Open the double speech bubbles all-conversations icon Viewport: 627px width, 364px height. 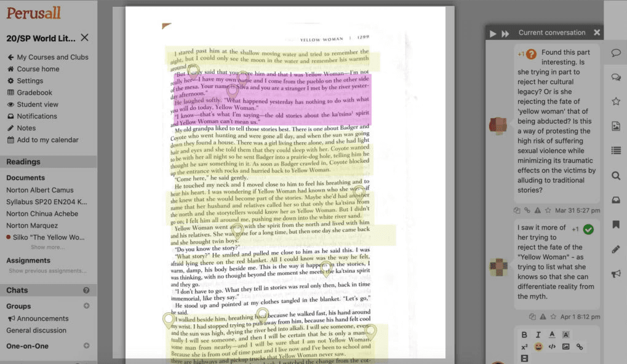point(616,77)
